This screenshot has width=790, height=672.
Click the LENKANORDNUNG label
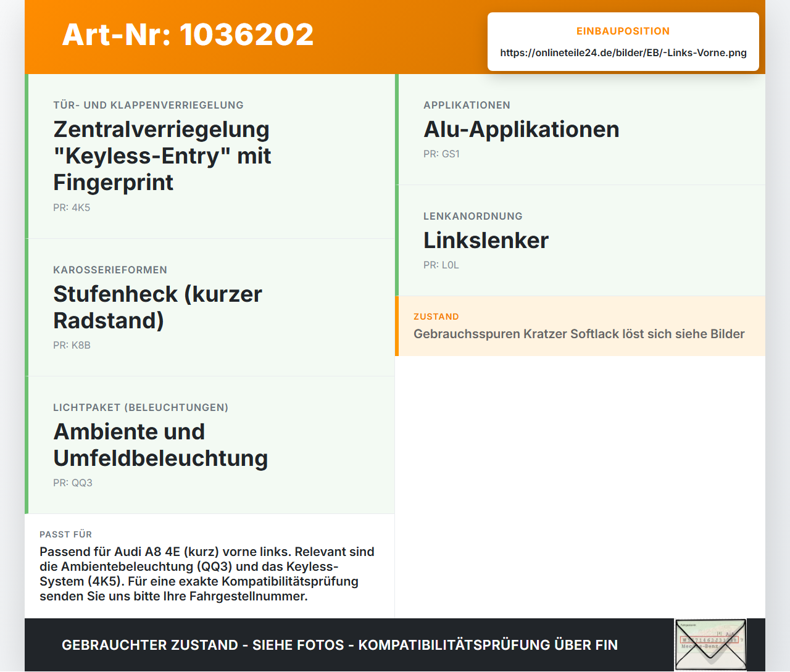pyautogui.click(x=473, y=216)
